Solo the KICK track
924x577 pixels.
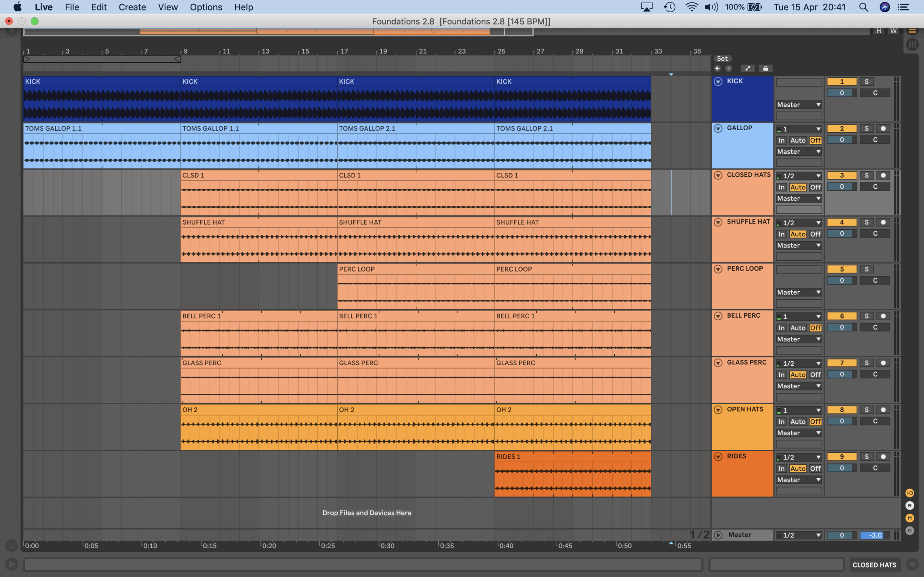coord(866,82)
